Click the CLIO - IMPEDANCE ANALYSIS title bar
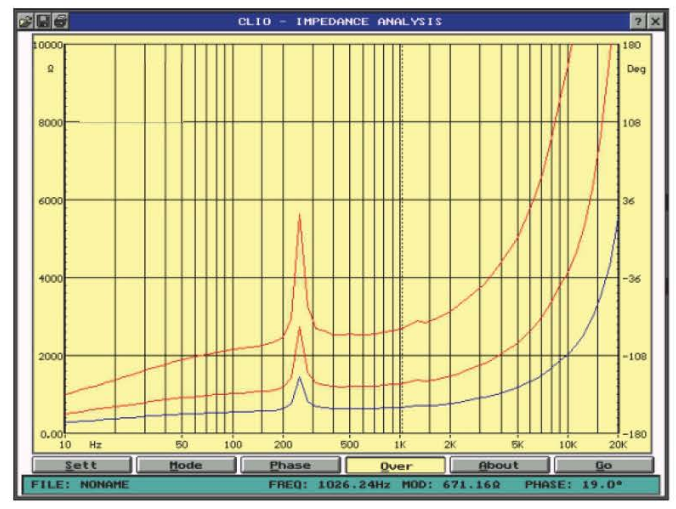This screenshot has width=676, height=509. click(340, 20)
